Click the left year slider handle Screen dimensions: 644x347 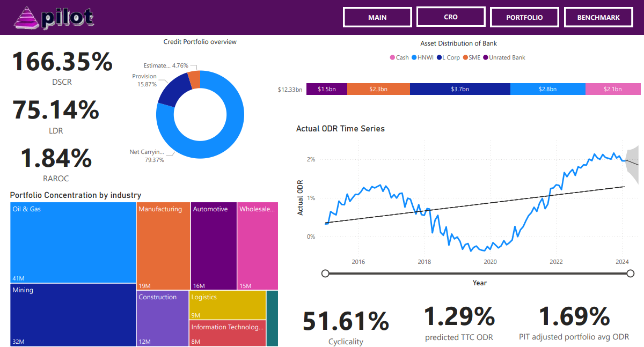pos(325,274)
